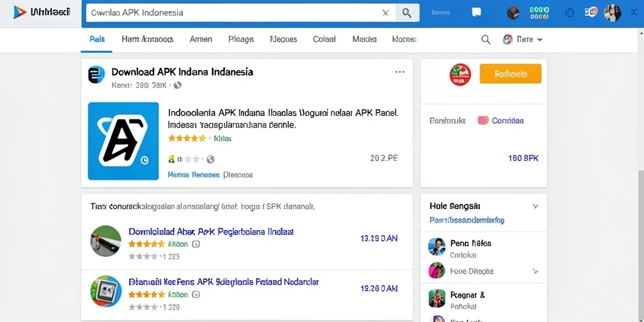Close the header with the X icon
644x322 pixels.
tap(634, 13)
